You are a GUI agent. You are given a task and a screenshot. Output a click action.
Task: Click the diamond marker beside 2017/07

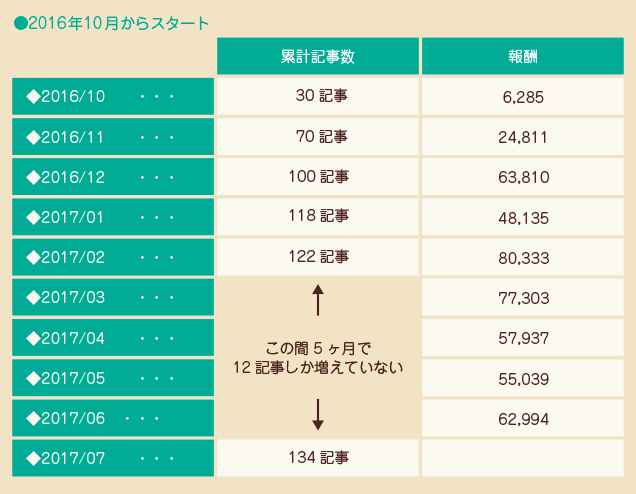[32, 458]
